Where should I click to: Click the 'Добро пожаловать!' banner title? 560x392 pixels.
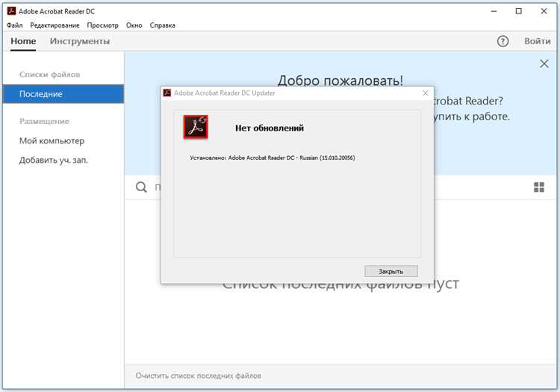(340, 81)
